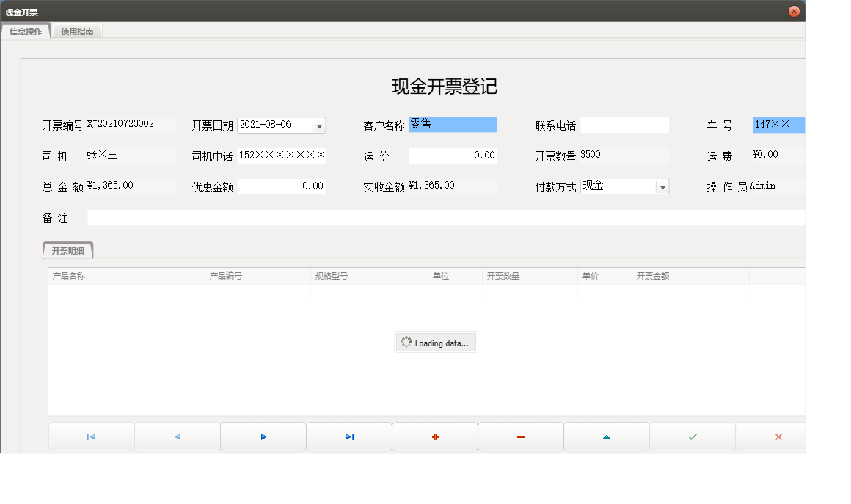This screenshot has height=504, width=851.
Task: Advance to the next record
Action: pos(263,436)
